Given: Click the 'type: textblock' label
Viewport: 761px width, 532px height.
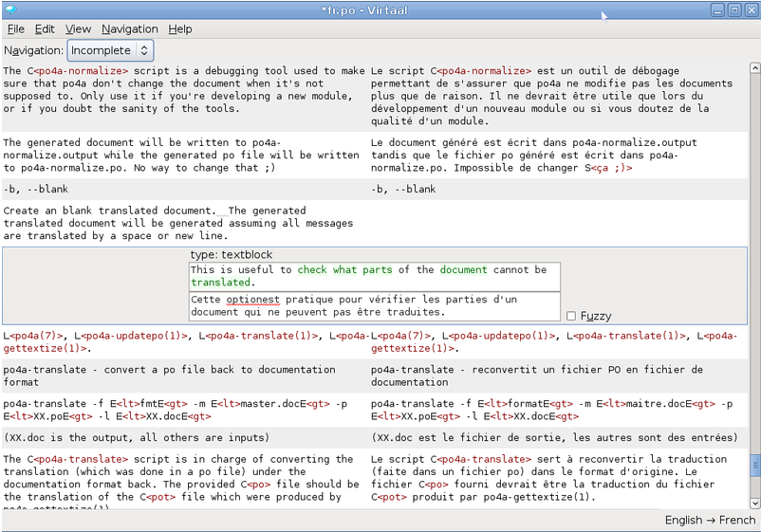Looking at the screenshot, I should (231, 254).
